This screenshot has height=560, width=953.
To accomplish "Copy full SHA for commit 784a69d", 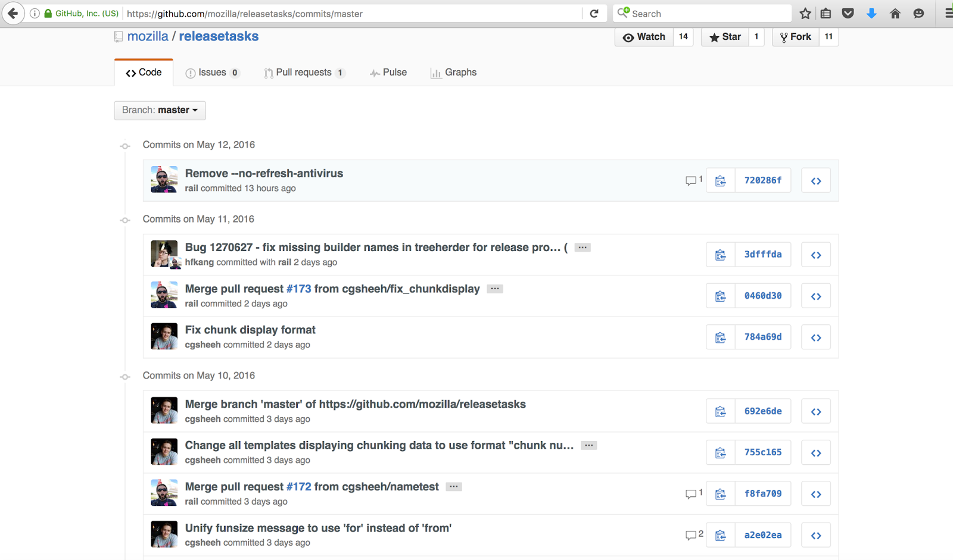I will click(x=720, y=338).
